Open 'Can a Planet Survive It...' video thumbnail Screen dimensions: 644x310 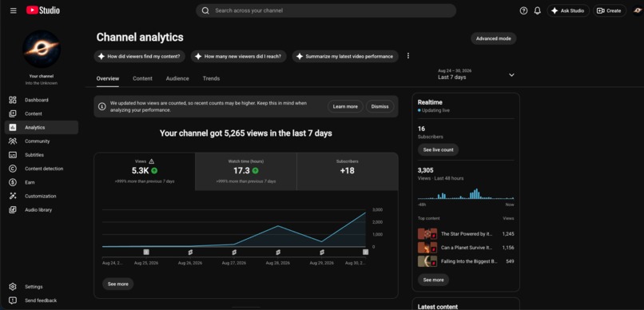[427, 248]
